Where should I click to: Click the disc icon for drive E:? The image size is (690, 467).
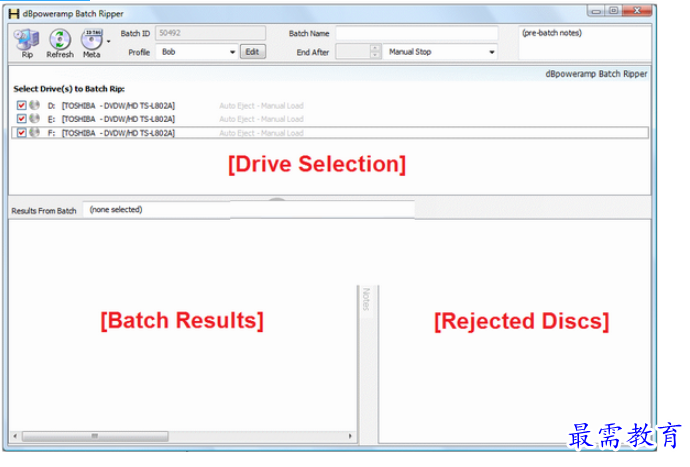click(34, 118)
